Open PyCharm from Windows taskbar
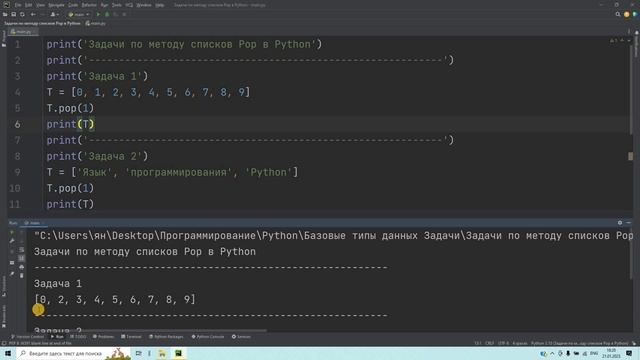The height and width of the screenshot is (360, 640). (178, 353)
